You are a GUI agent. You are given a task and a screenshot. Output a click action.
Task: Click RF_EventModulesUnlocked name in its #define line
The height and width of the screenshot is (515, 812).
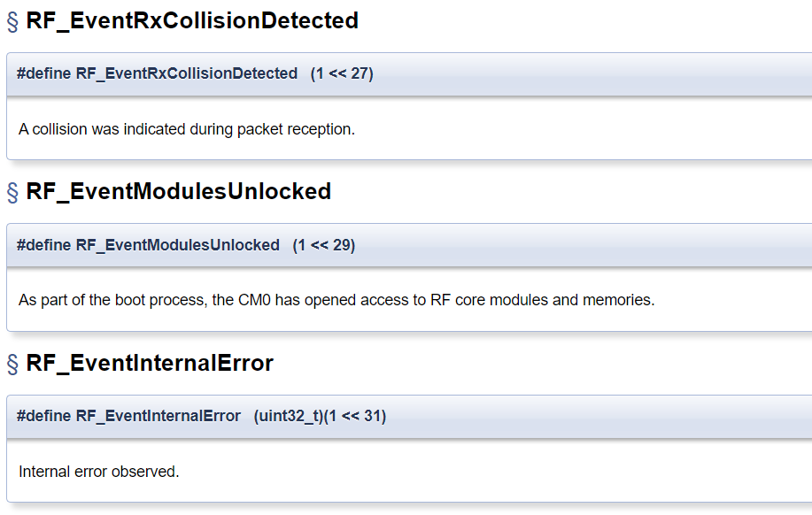(x=177, y=244)
